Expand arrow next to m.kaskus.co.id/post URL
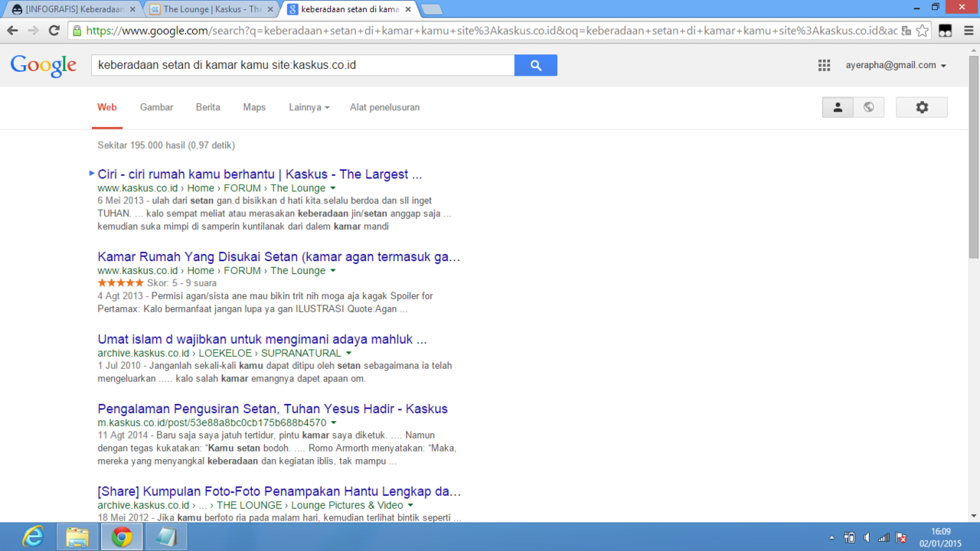 click(334, 423)
